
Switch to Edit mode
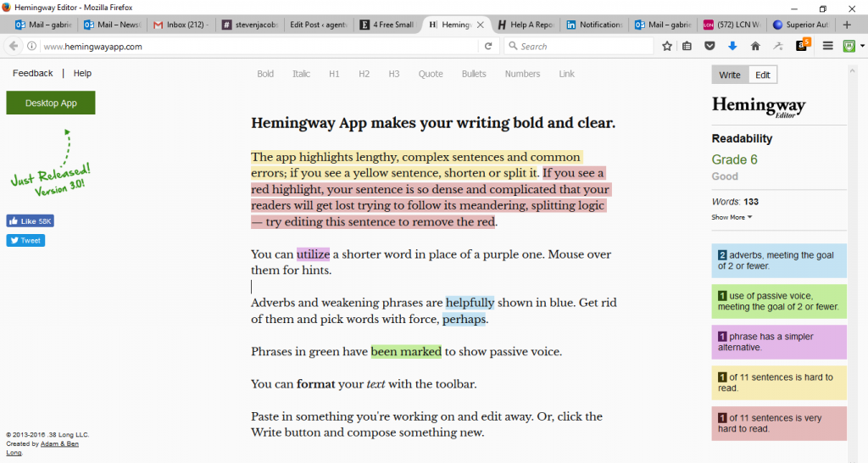763,75
